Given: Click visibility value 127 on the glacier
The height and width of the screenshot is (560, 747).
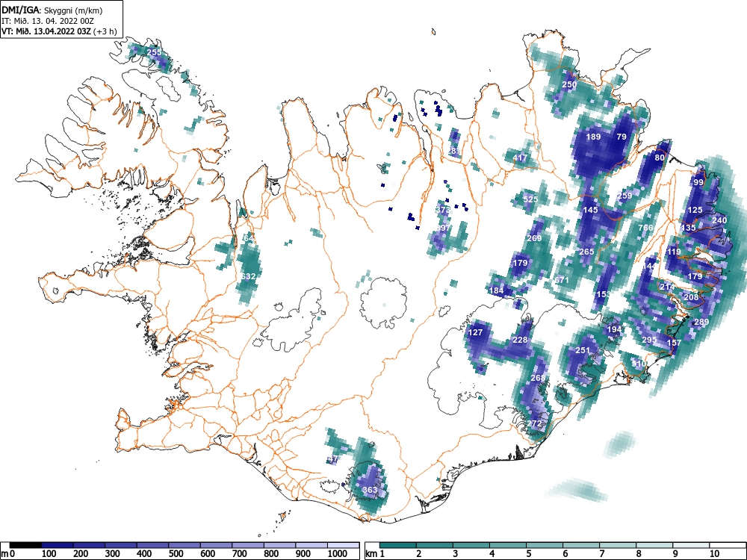Looking at the screenshot, I should 475,332.
